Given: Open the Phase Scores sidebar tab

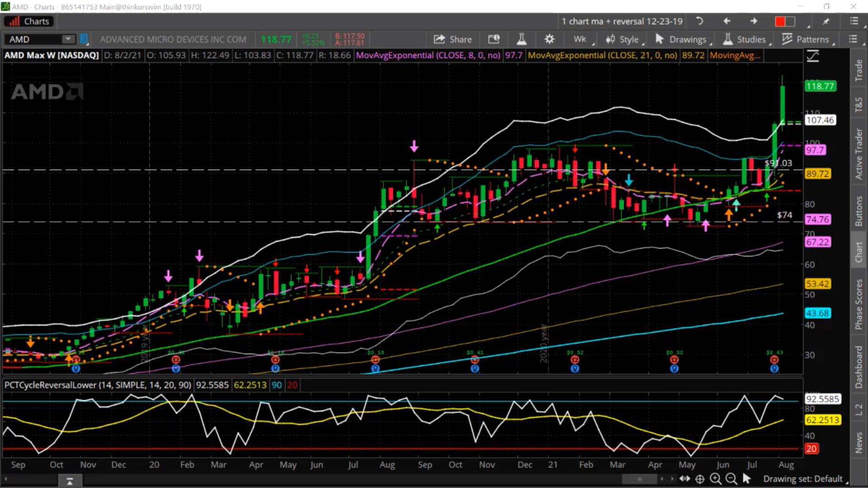Looking at the screenshot, I should point(859,304).
